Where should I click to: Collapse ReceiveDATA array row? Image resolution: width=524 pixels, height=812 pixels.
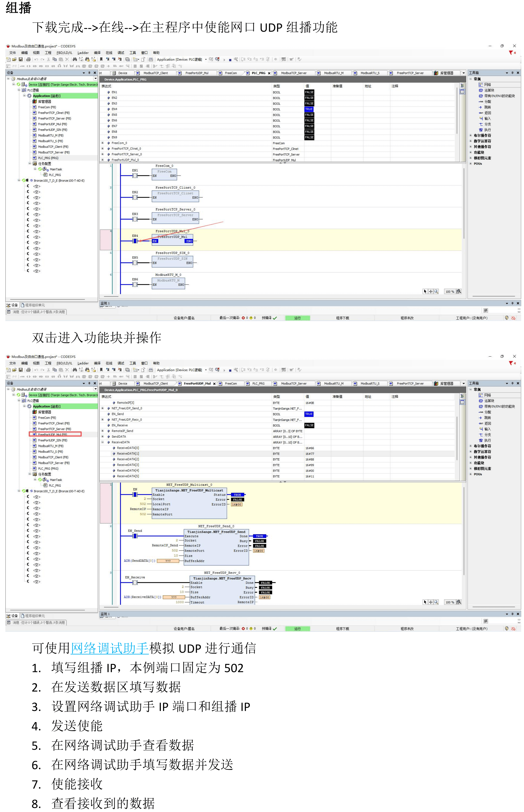coord(102,442)
